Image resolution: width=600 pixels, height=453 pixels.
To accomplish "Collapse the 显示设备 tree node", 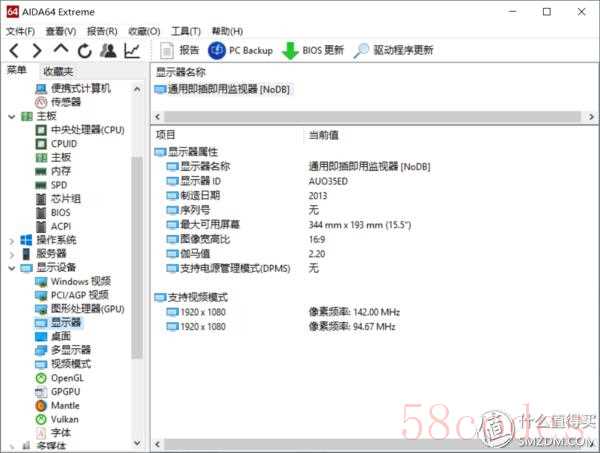I will [x=12, y=268].
